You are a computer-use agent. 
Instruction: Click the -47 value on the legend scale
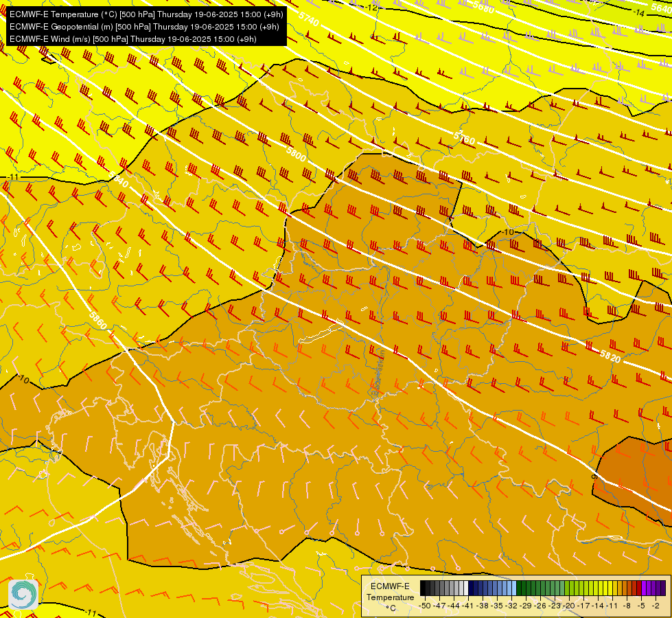(x=439, y=606)
